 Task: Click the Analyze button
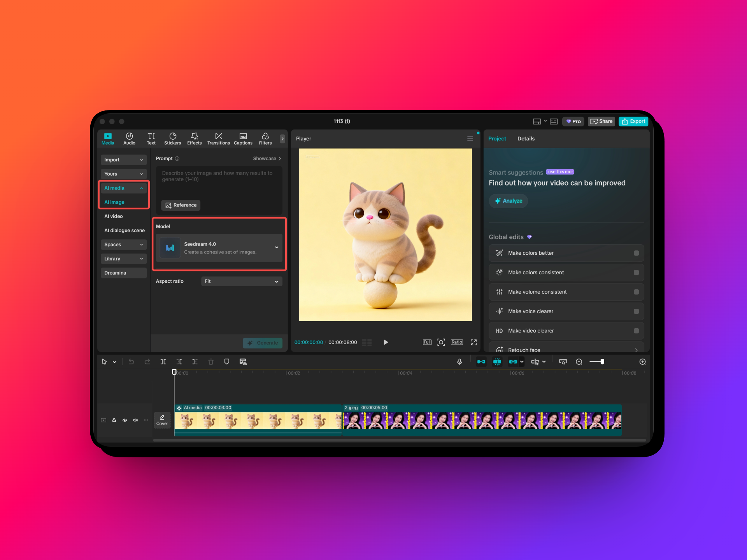click(x=508, y=201)
